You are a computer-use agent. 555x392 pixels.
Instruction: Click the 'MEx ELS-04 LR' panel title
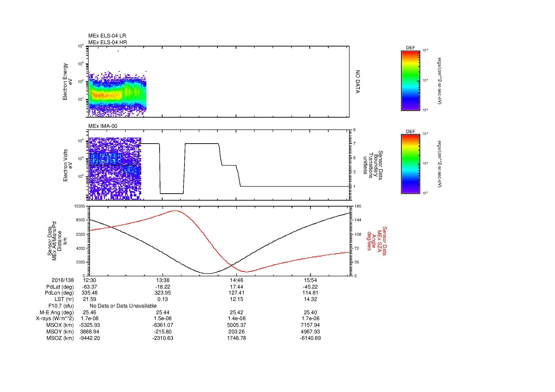pos(107,36)
